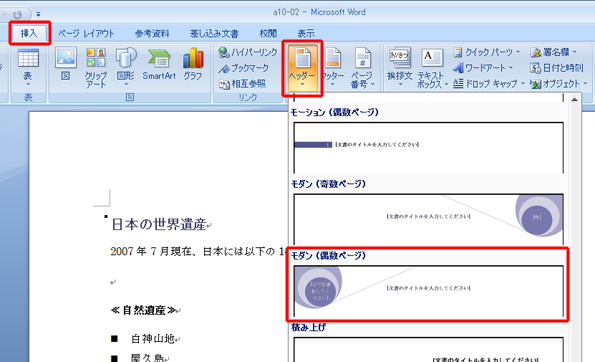Viewport: 595px width, 362px height.
Task: Click the ≪自然遺産≫ heading
Action: click(x=144, y=310)
